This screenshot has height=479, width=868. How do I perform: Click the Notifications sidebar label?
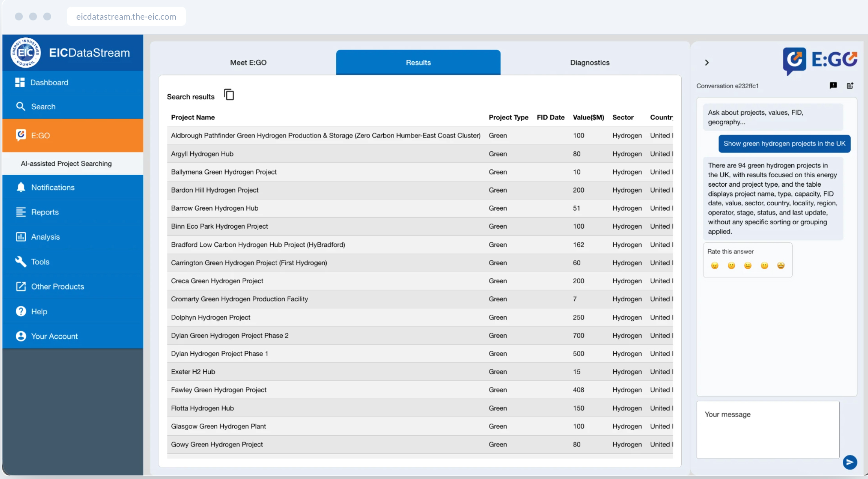point(53,187)
